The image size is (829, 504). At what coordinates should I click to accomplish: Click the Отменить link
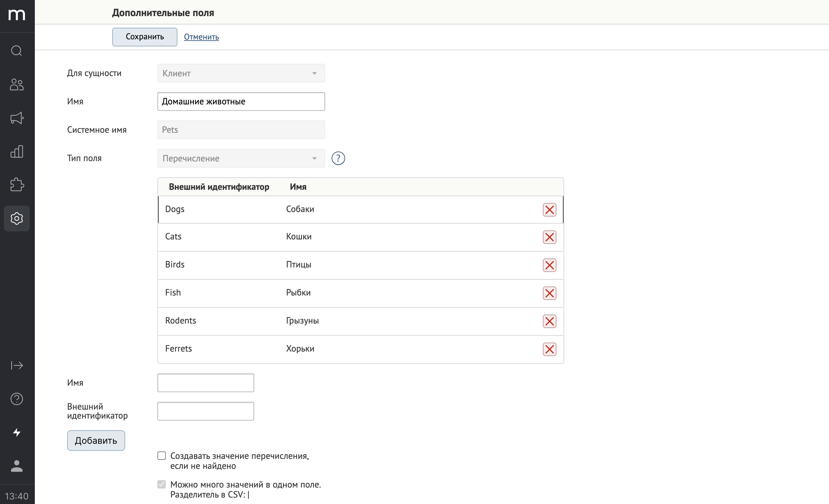pos(201,37)
